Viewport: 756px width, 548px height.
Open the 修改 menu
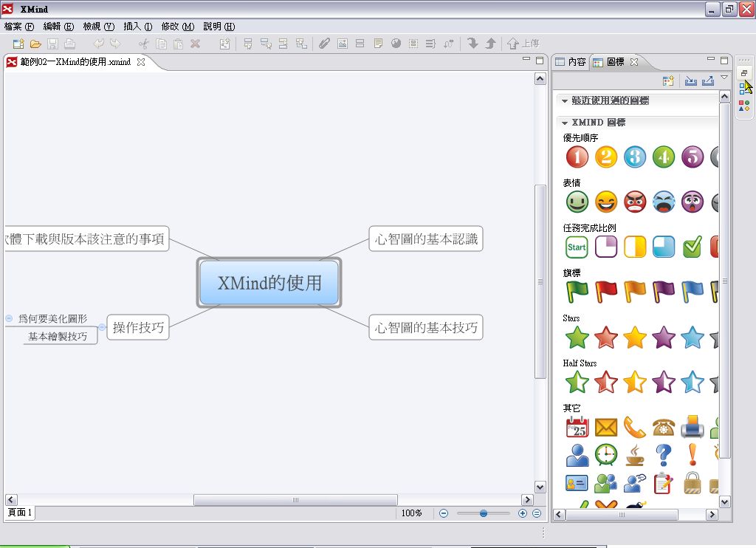tap(178, 27)
